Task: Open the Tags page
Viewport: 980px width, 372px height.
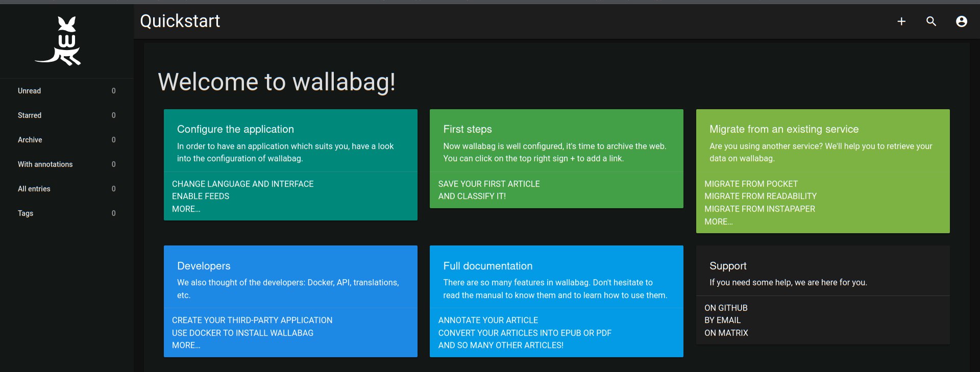Action: pyautogui.click(x=67, y=213)
